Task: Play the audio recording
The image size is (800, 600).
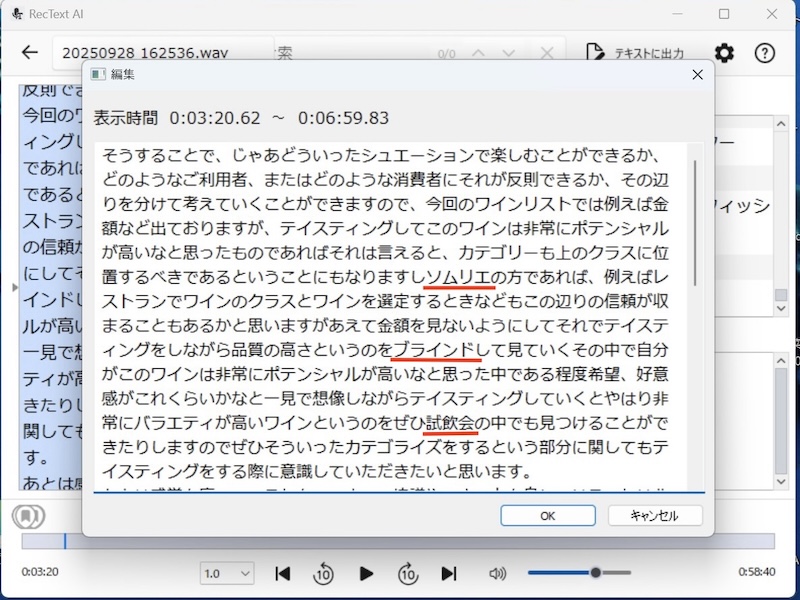Action: [366, 573]
